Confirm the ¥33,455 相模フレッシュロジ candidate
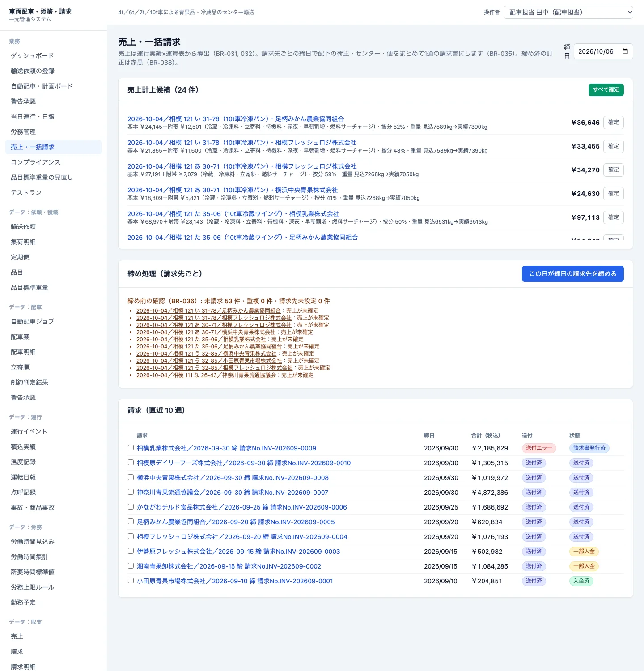 pos(614,146)
